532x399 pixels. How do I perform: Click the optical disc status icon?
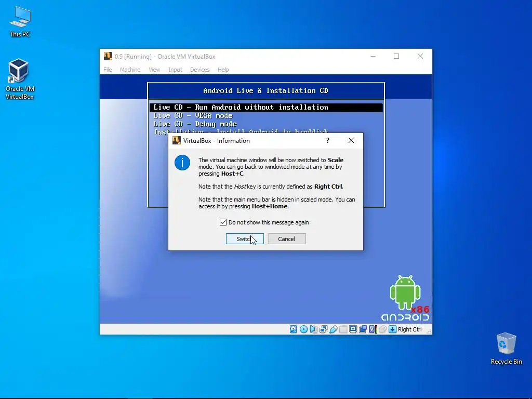point(303,329)
